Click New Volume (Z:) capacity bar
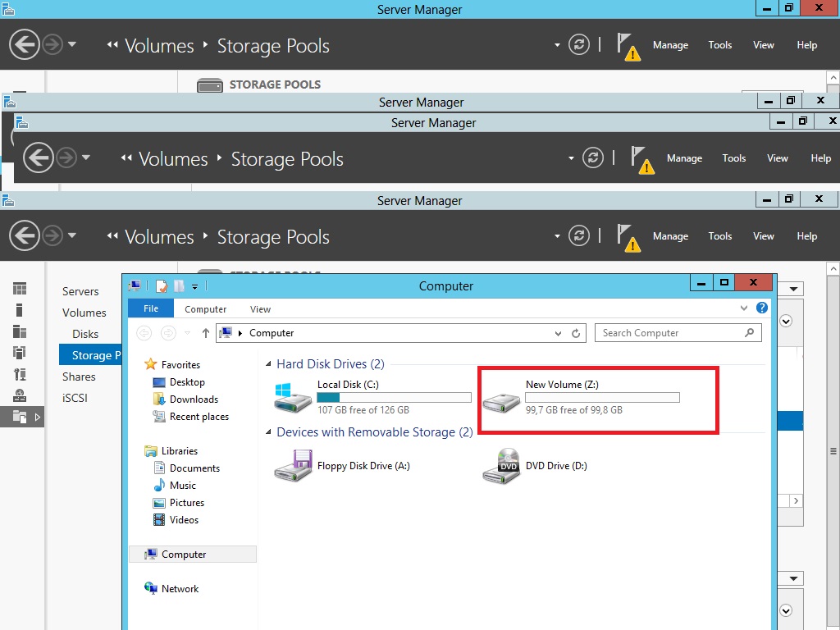The image size is (840, 630). [602, 398]
